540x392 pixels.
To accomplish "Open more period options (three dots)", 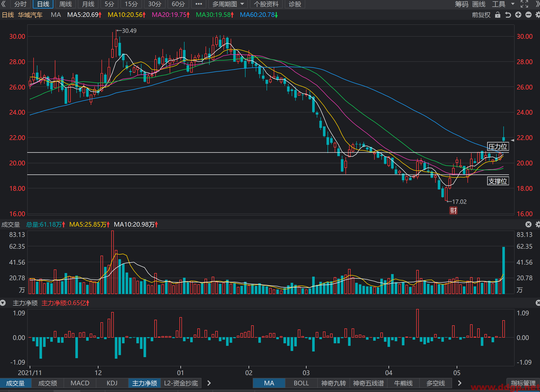I will point(199,4).
